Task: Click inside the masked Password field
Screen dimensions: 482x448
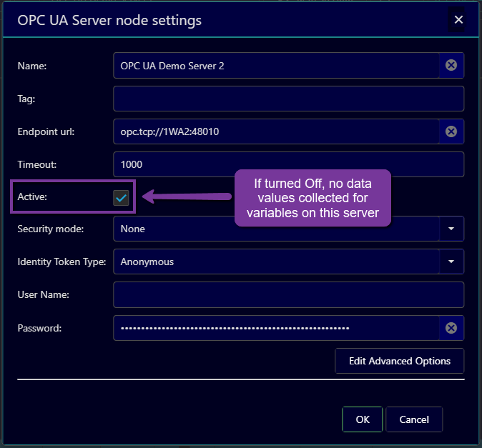Action: [275, 328]
